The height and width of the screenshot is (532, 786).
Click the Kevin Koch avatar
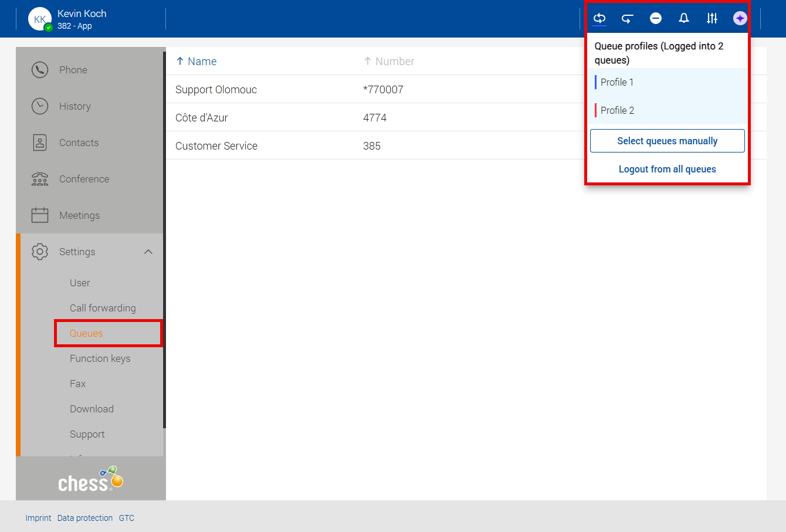pyautogui.click(x=40, y=19)
